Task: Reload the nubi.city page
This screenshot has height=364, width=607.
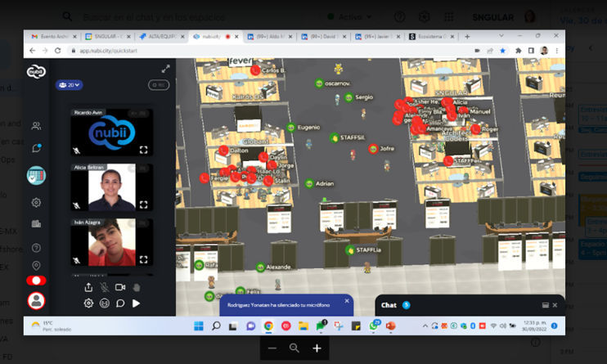Action: click(x=58, y=51)
